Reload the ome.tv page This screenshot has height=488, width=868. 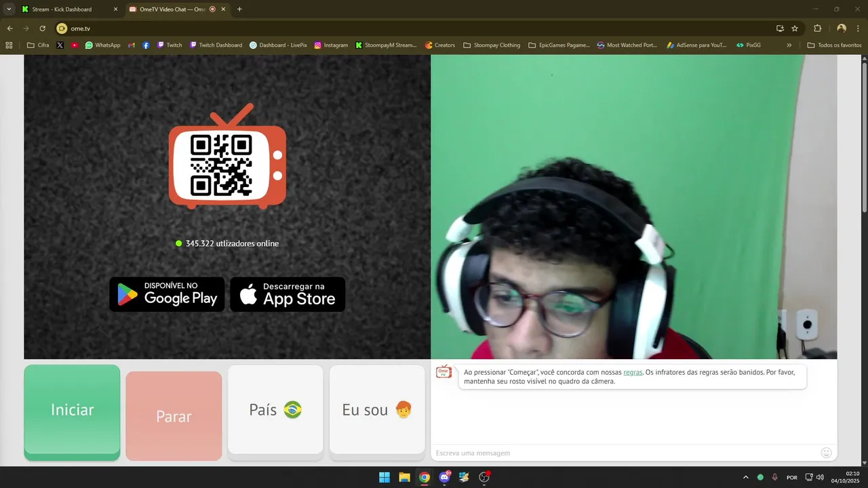pyautogui.click(x=42, y=28)
